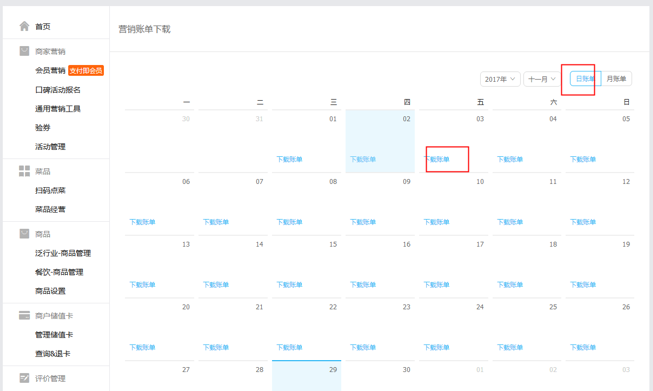This screenshot has height=391, width=653.
Task: Open 查询&退卡 menu item
Action: pyautogui.click(x=52, y=354)
